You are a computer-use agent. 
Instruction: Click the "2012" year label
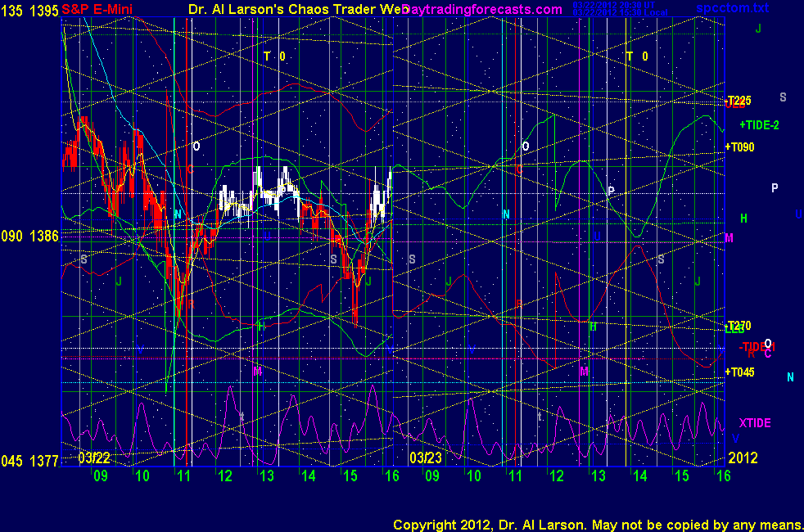coord(743,458)
